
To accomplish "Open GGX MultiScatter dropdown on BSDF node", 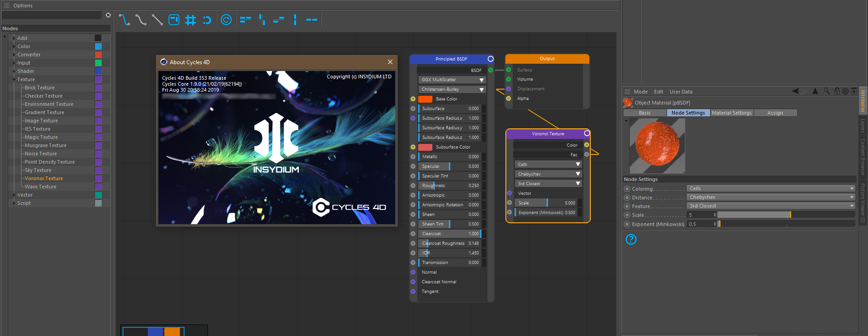I will (x=452, y=80).
